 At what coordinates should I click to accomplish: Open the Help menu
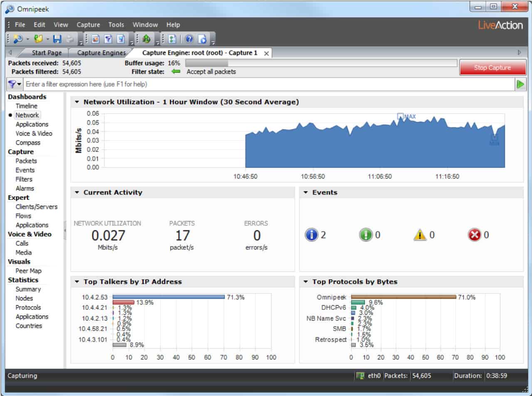tap(173, 25)
